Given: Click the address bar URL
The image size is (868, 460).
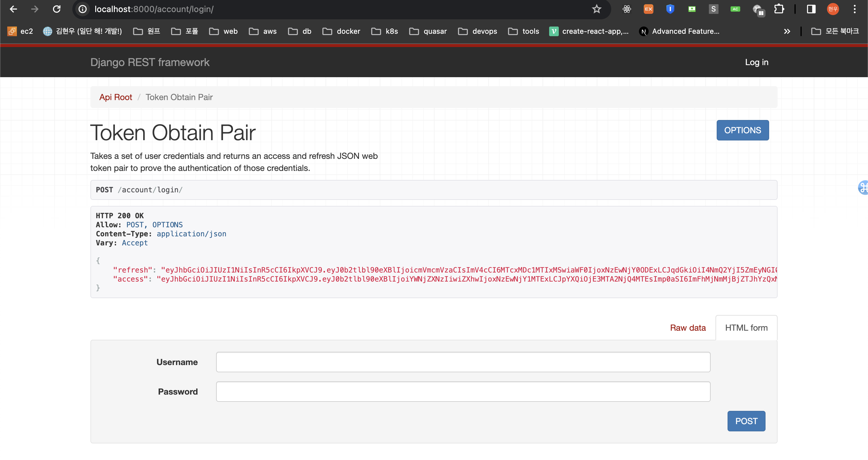Looking at the screenshot, I should (154, 9).
